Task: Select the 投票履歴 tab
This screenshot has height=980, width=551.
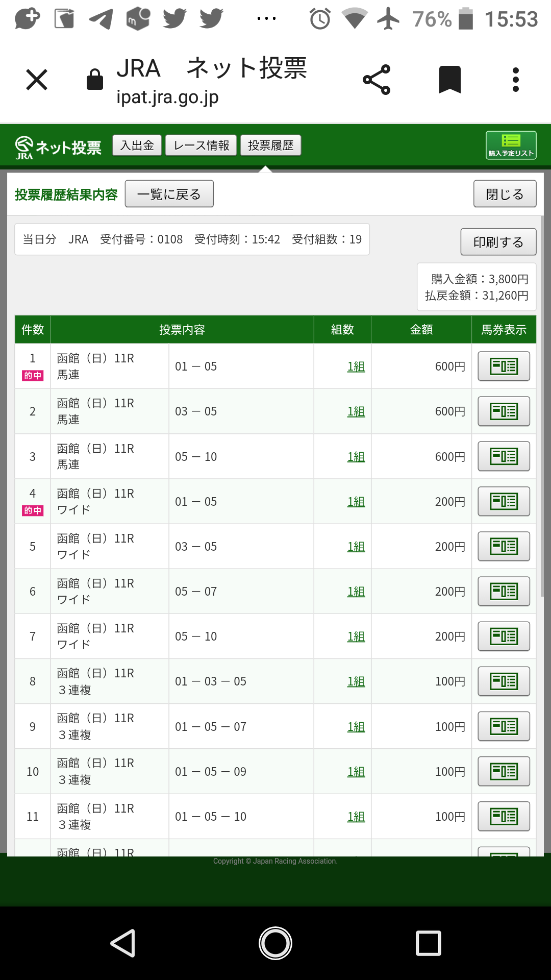Action: (x=270, y=145)
